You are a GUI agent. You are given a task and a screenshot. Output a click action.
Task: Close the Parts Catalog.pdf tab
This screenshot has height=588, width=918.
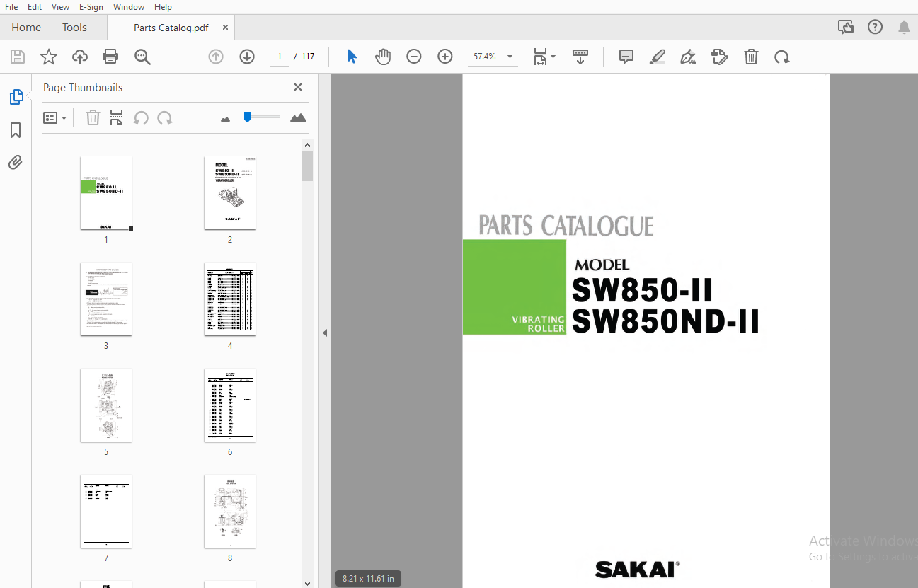point(226,28)
